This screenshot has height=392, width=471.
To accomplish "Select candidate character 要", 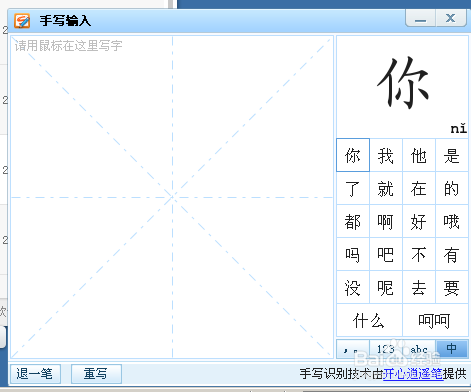I will pyautogui.click(x=452, y=287).
